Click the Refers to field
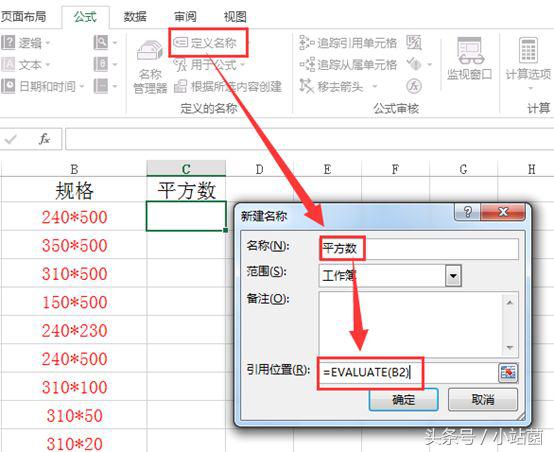Screen dimensions: 554x452 click(x=408, y=372)
